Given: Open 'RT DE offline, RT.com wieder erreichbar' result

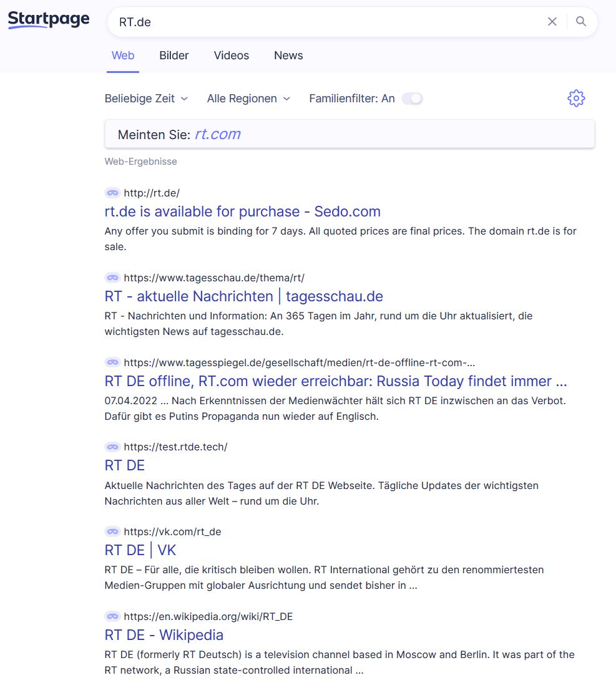Looking at the screenshot, I should [x=336, y=381].
